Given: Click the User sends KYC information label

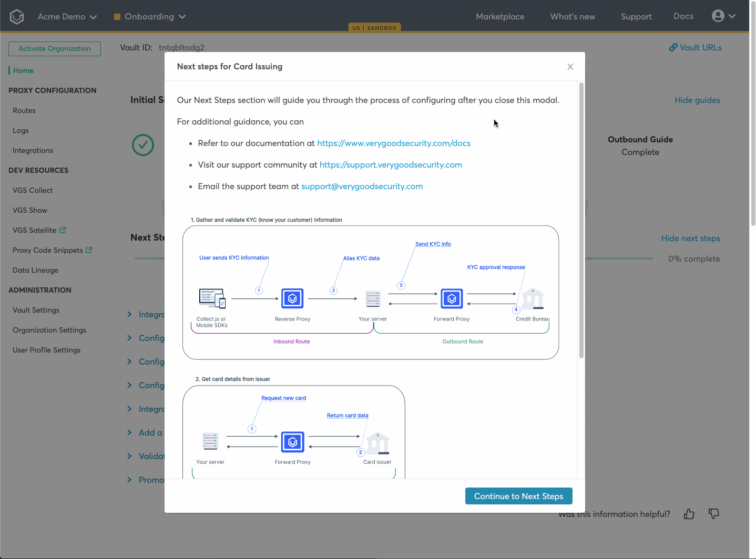Looking at the screenshot, I should [234, 258].
